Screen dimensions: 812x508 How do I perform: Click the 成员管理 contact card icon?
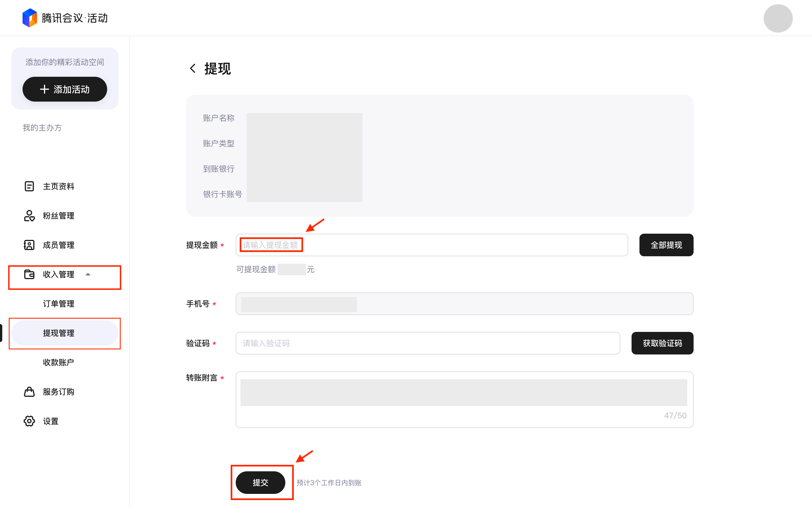click(x=29, y=245)
